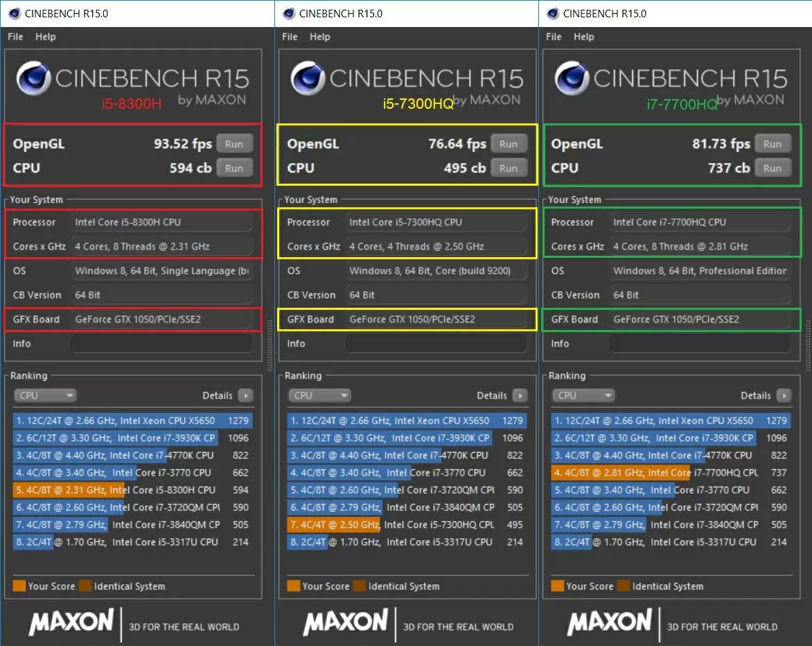
Task: Click Cinebench sphere logo above i5-8300H label
Action: click(33, 78)
